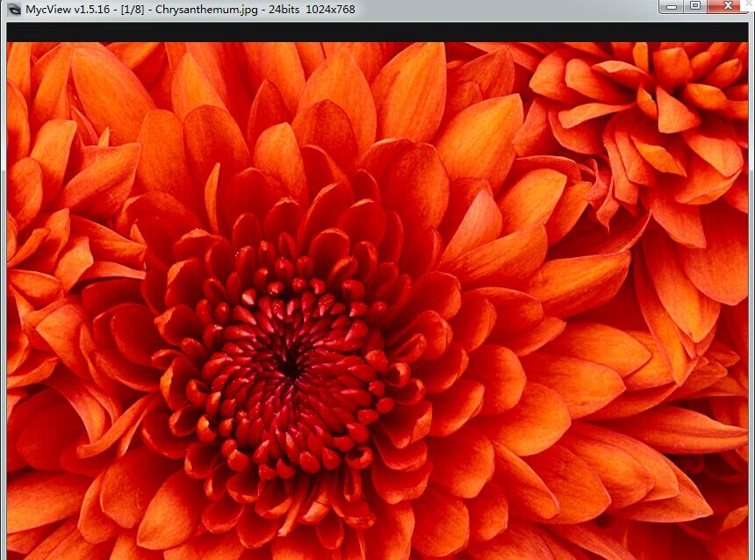Image resolution: width=755 pixels, height=560 pixels.
Task: Click the MycView app icon in title bar
Action: tap(12, 8)
